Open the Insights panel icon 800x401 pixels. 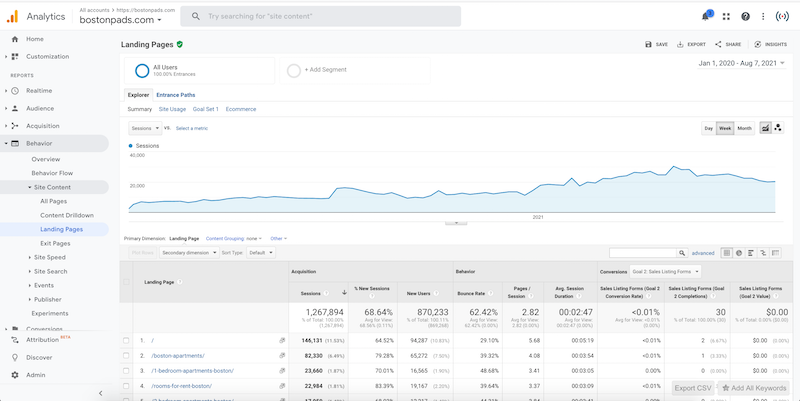point(770,44)
